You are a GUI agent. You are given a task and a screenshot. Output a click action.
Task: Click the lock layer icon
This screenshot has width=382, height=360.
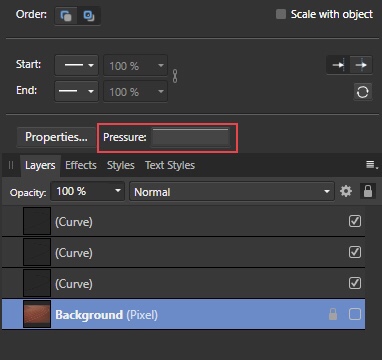(368, 191)
